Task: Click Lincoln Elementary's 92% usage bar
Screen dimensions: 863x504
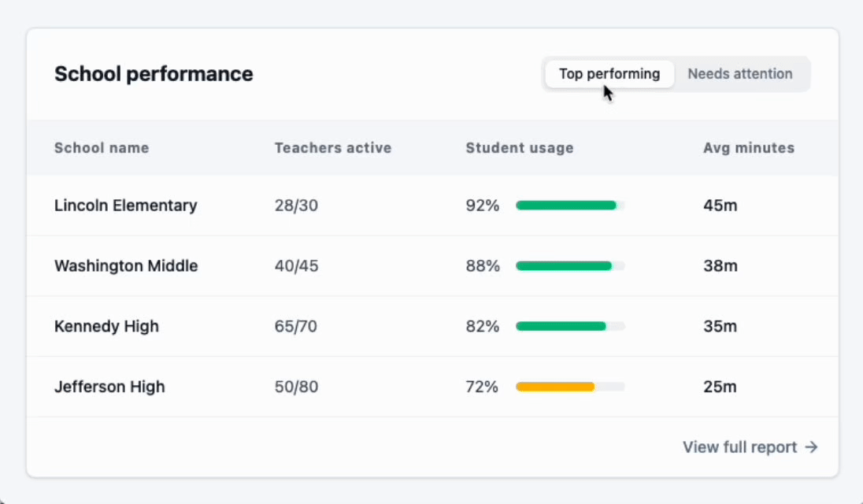Action: (569, 206)
